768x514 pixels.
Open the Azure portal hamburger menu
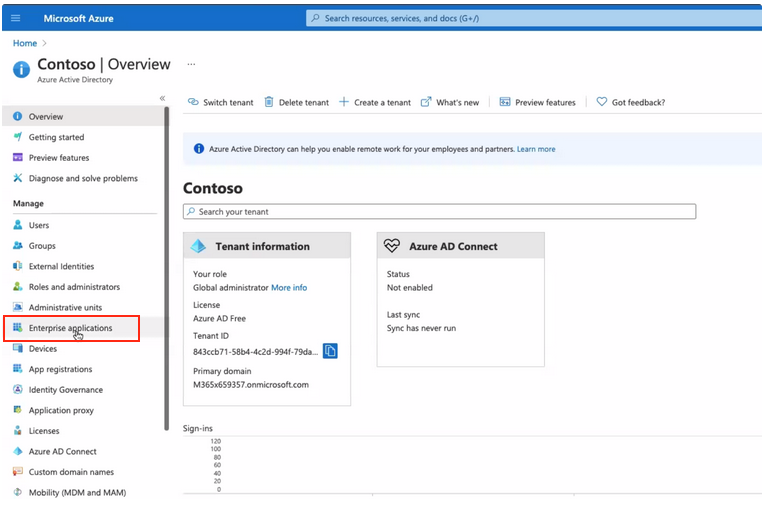point(16,18)
